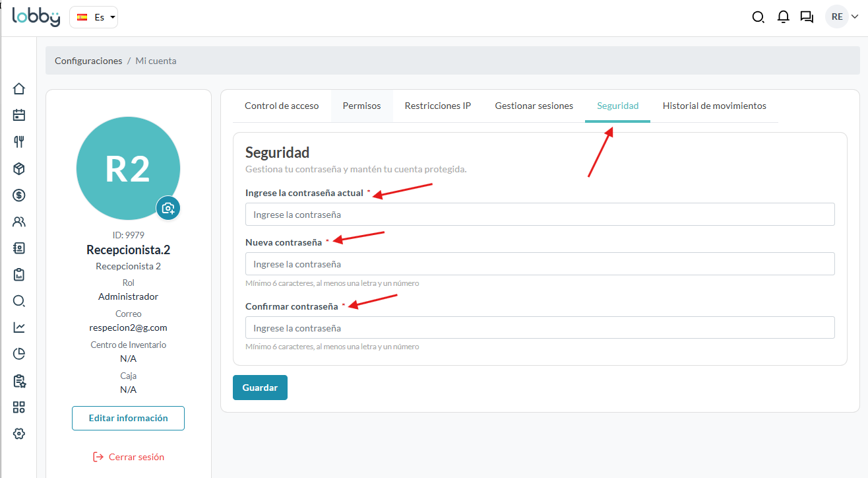The width and height of the screenshot is (868, 478).
Task: Click the notifications bell icon
Action: pos(783,17)
